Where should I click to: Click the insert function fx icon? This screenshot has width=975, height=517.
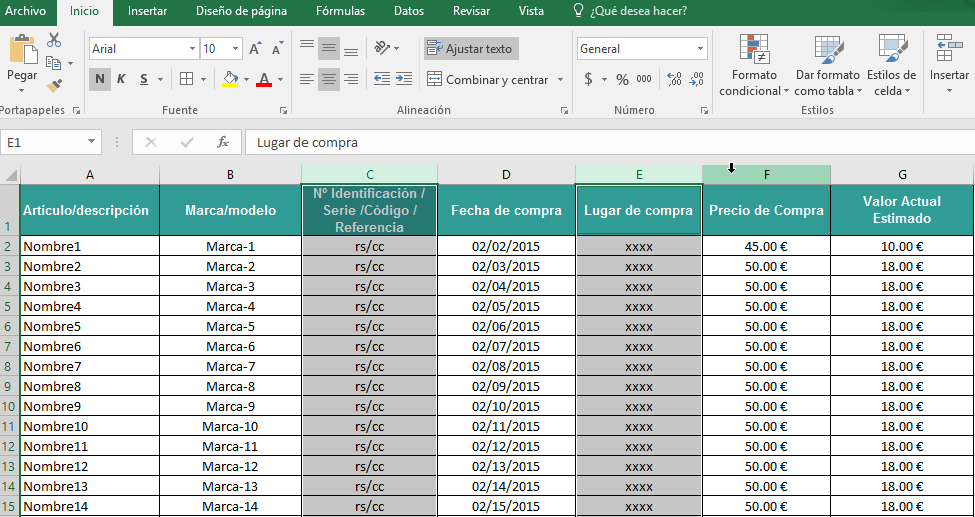[x=223, y=142]
